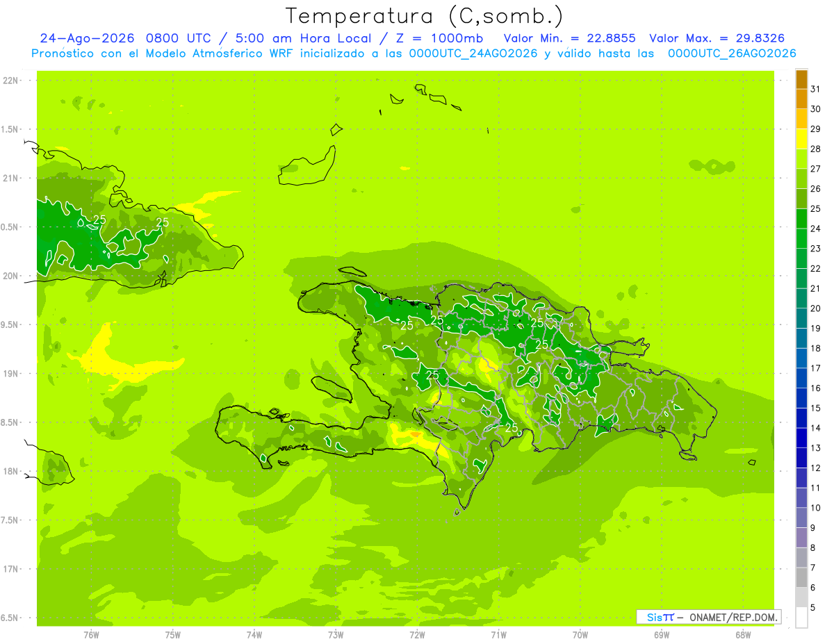This screenshot has height=644, width=834.
Task: Click the 'Valor Max. = 29.8326' value
Action: point(717,38)
